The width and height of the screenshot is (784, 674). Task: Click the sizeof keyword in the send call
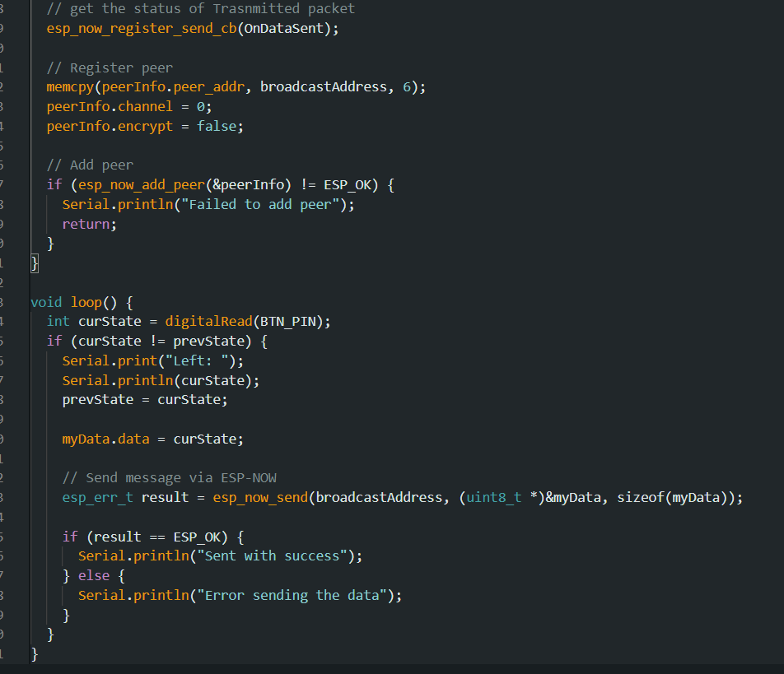tap(640, 497)
